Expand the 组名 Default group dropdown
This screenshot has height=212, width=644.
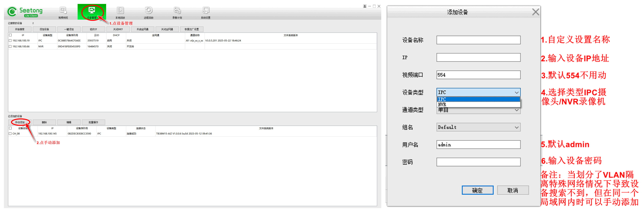(x=516, y=127)
